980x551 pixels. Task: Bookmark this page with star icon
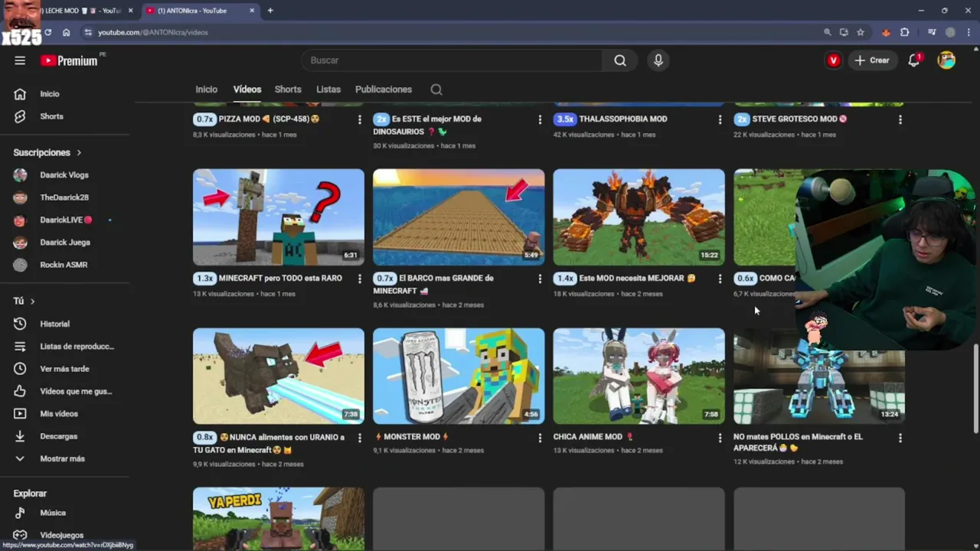tap(861, 32)
